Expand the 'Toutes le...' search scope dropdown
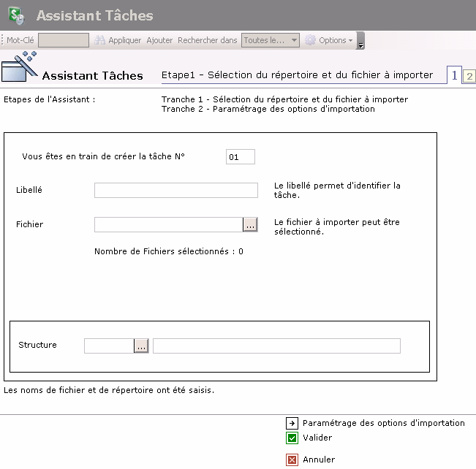 270,40
